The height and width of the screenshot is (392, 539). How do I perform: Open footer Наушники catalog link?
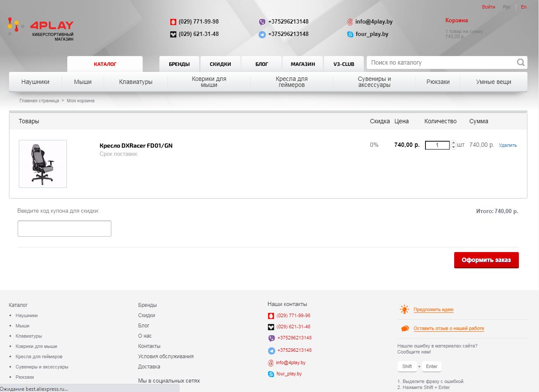point(27,315)
